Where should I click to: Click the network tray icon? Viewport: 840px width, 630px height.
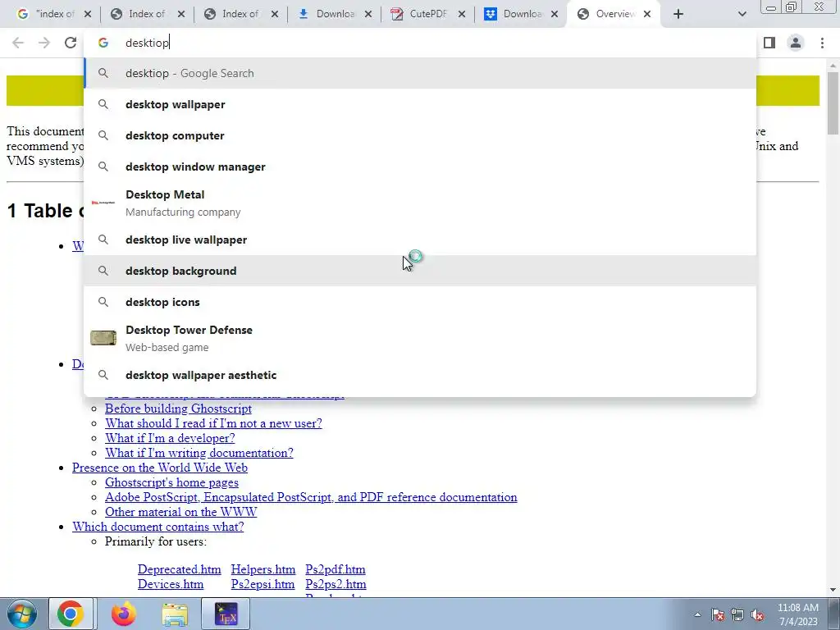(737, 615)
